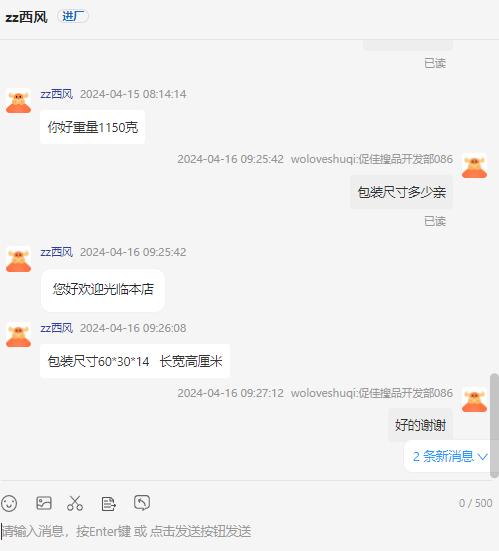The width and height of the screenshot is (499, 551).
Task: Click the zz西风 sender name at 09:26:08
Action: [57, 328]
